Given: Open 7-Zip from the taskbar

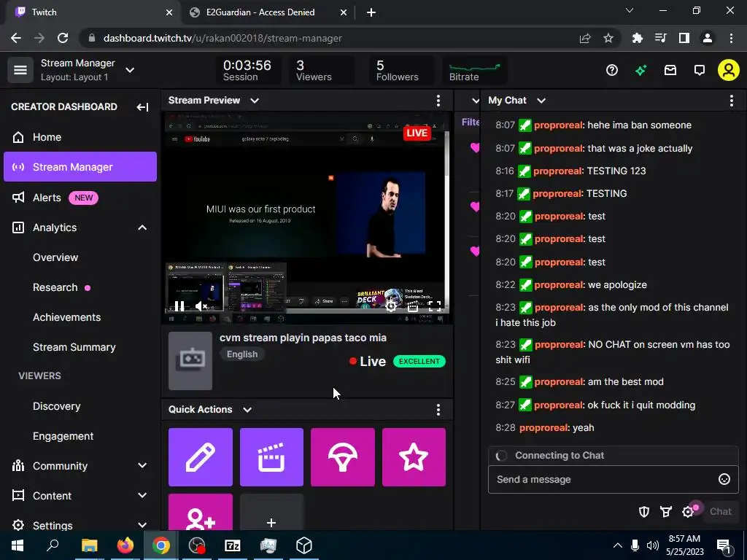Looking at the screenshot, I should (233, 545).
